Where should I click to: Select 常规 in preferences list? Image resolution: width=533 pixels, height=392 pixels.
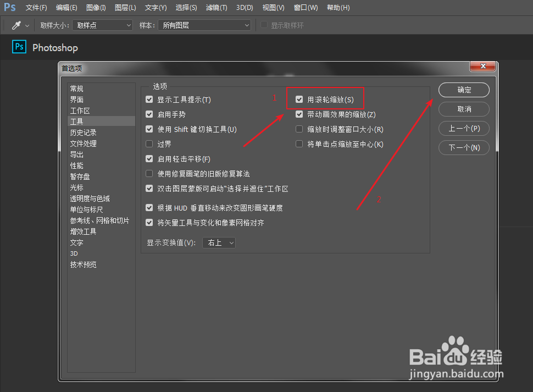pyautogui.click(x=101, y=89)
